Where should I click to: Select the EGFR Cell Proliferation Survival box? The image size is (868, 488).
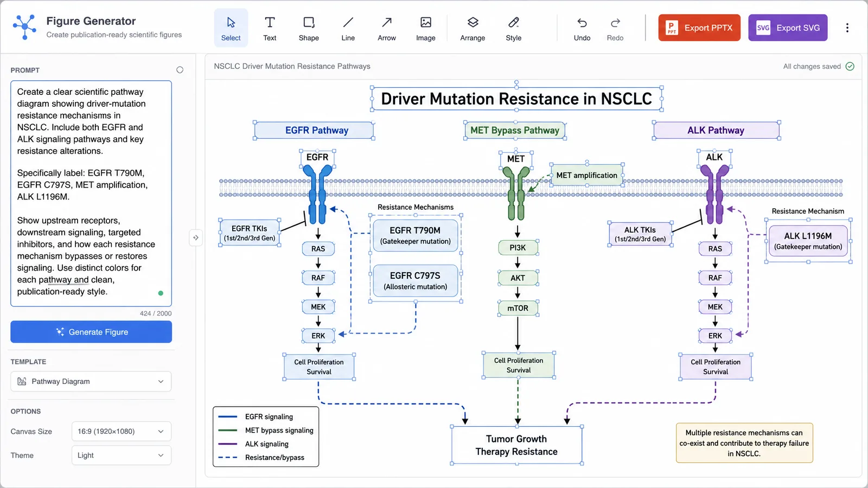[x=319, y=367]
